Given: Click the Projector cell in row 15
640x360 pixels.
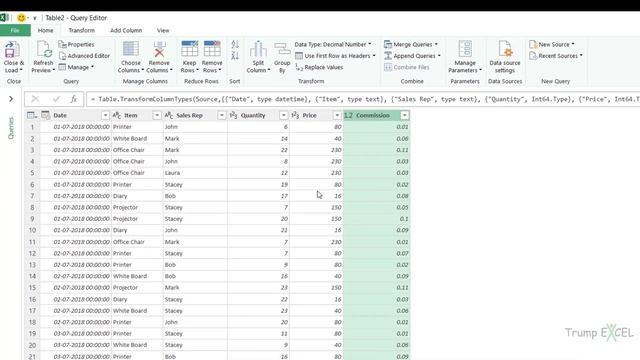Looking at the screenshot, I should coord(137,287).
